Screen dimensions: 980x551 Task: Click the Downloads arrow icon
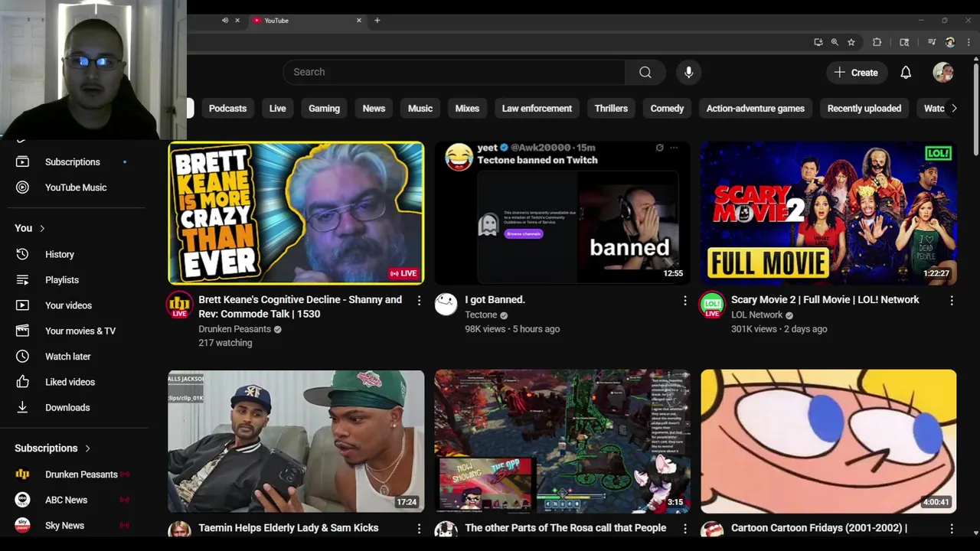[x=22, y=407]
